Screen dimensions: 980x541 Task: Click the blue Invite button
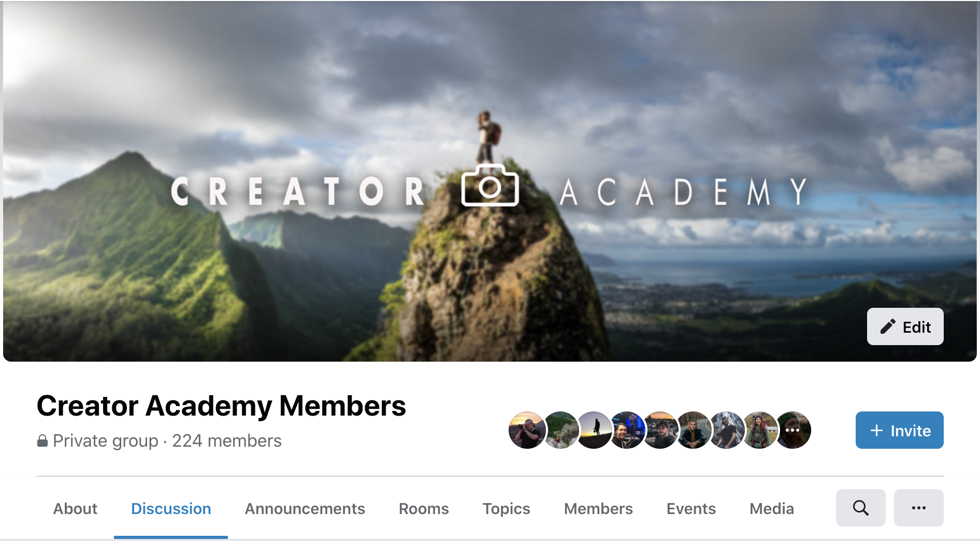[899, 430]
